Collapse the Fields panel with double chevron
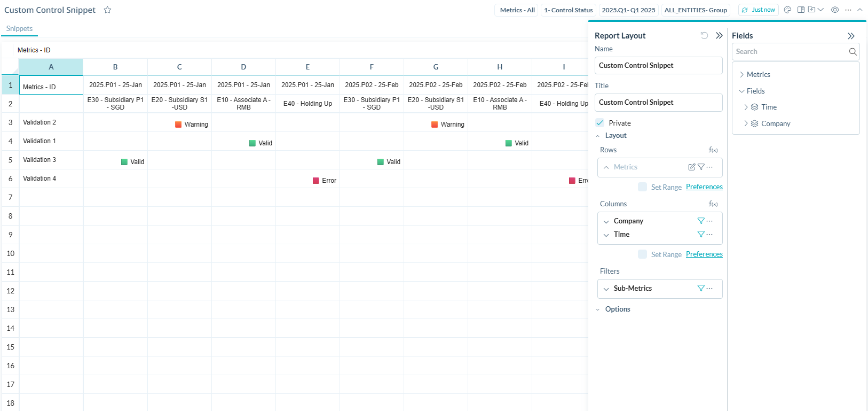The height and width of the screenshot is (411, 868). click(x=851, y=36)
